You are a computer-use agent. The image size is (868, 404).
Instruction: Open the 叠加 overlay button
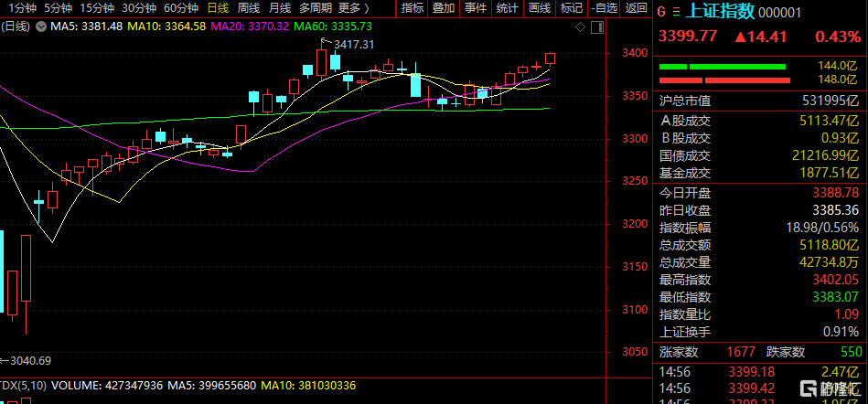click(444, 8)
